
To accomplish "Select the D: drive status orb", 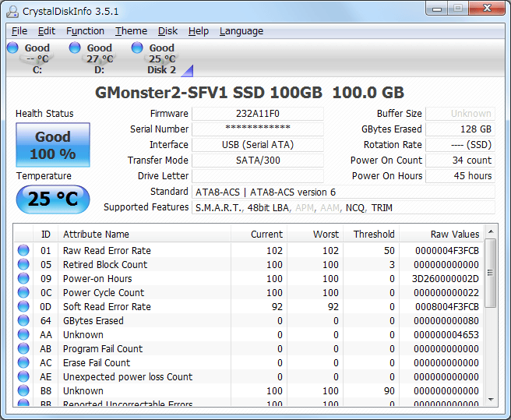I will click(75, 48).
